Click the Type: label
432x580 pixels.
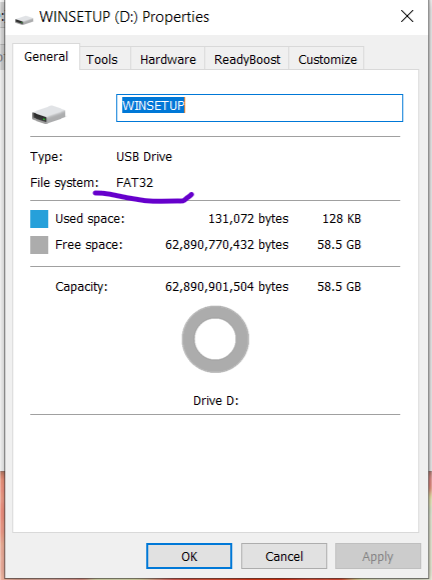[47, 157]
